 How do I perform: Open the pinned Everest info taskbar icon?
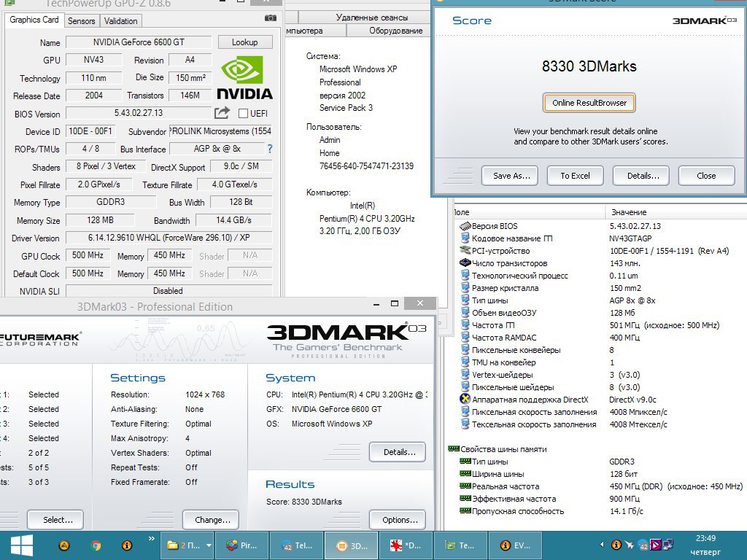(127, 545)
